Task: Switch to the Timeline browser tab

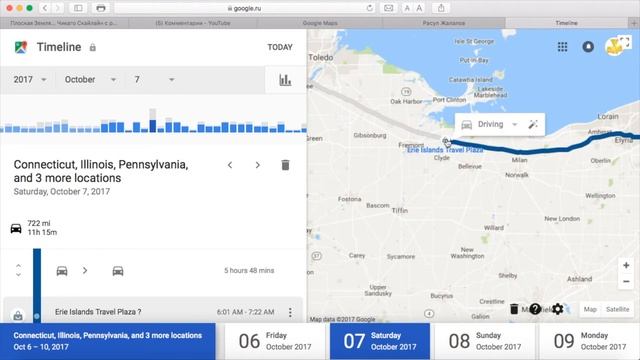Action: click(567, 23)
